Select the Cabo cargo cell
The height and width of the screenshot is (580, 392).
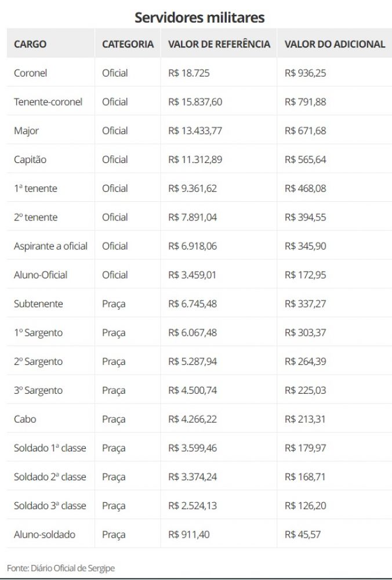(25, 419)
